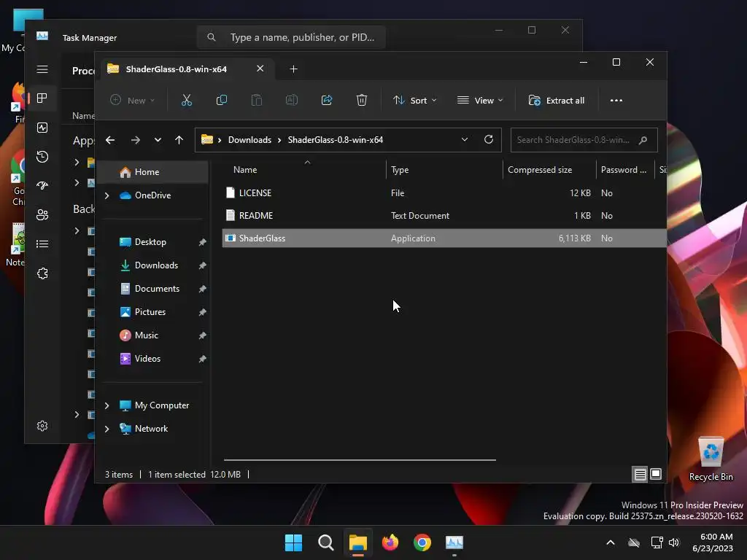
Task: Click the Paste clipboard icon
Action: [x=257, y=101]
